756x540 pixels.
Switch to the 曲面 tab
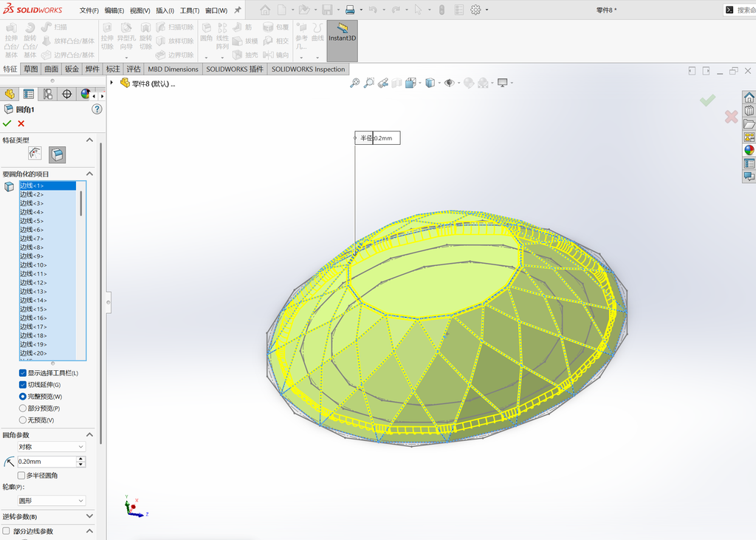point(52,69)
